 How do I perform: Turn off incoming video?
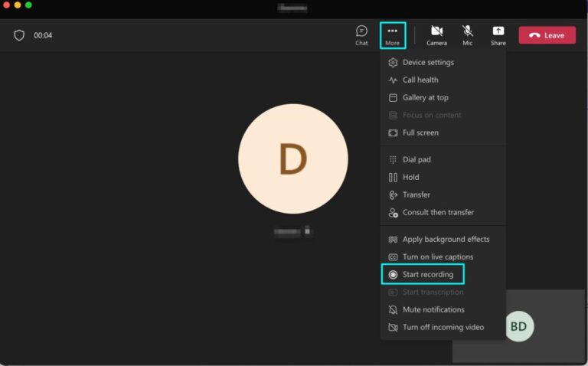443,328
